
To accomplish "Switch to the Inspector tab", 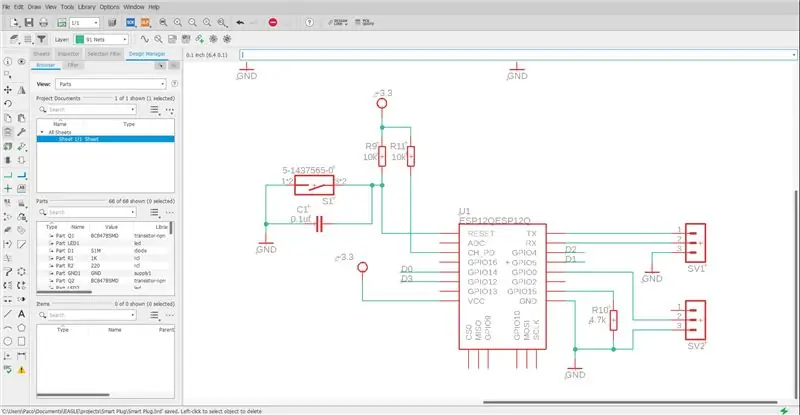I will (x=68, y=54).
